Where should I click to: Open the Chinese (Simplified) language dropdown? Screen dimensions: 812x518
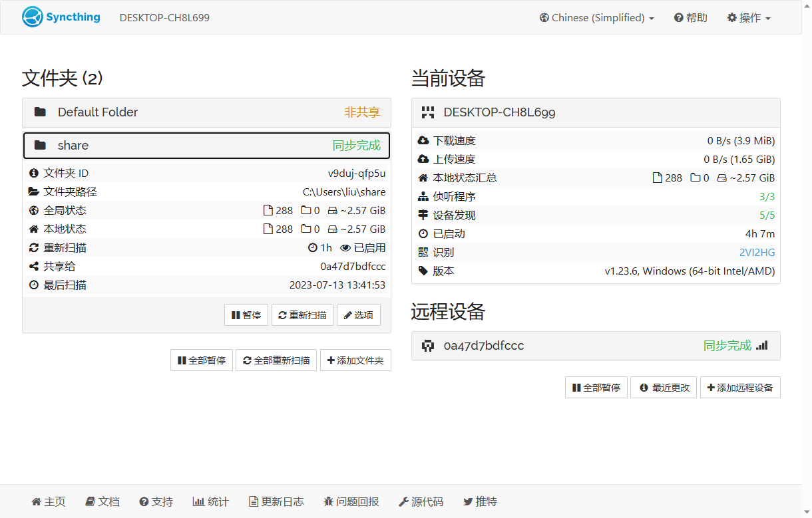tap(596, 18)
